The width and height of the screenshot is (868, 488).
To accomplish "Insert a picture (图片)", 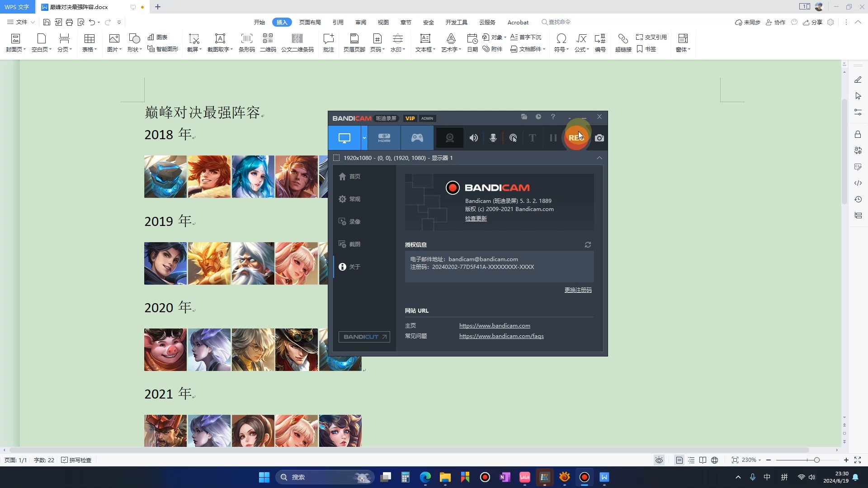I will pos(114,43).
